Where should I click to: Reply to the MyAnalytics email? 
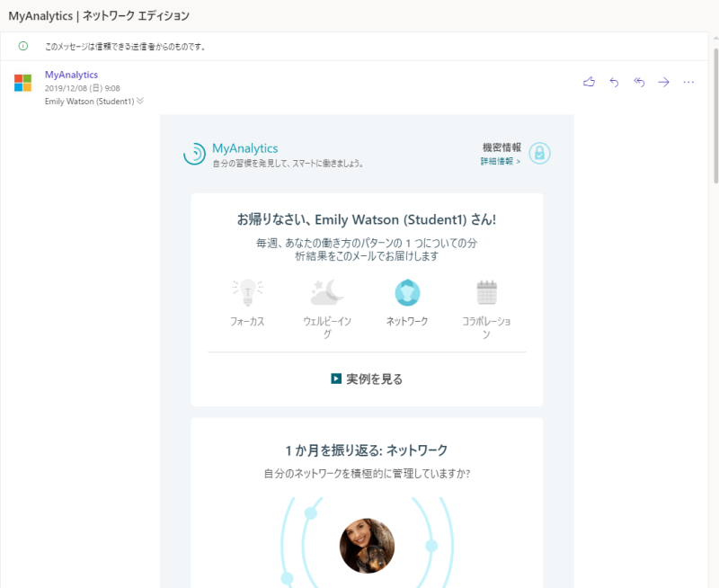[614, 82]
